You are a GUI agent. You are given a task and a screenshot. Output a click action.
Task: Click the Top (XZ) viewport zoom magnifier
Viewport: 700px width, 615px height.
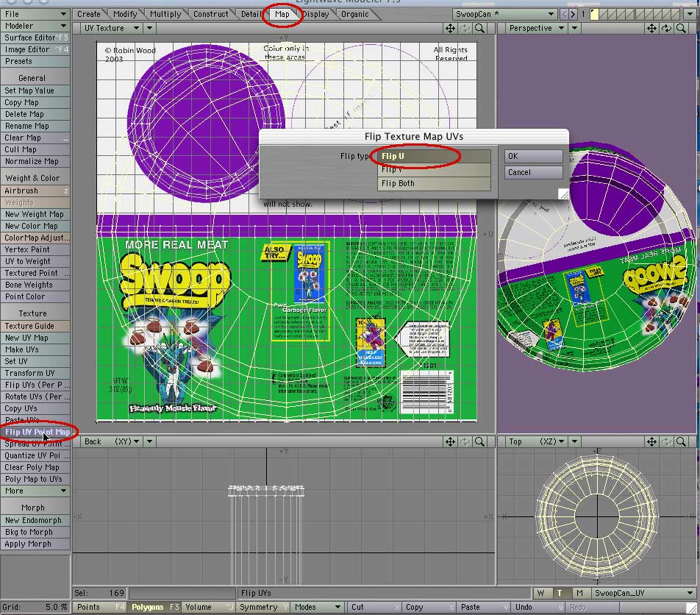pos(681,441)
